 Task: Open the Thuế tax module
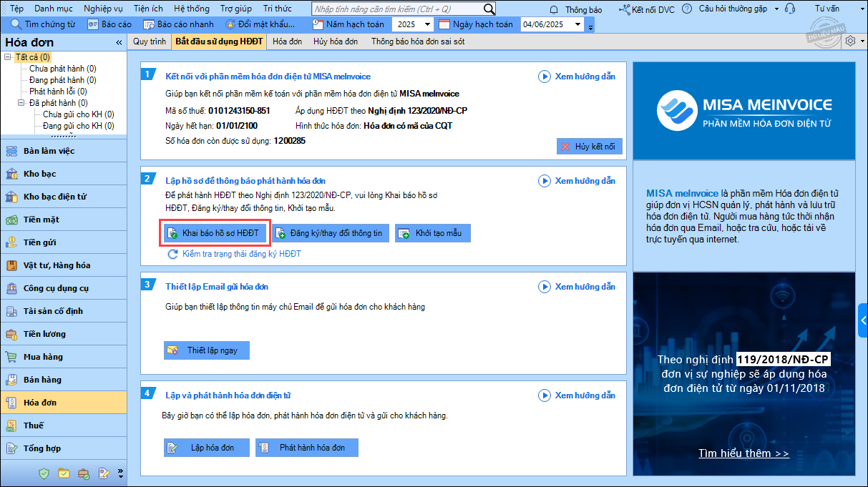[x=64, y=425]
